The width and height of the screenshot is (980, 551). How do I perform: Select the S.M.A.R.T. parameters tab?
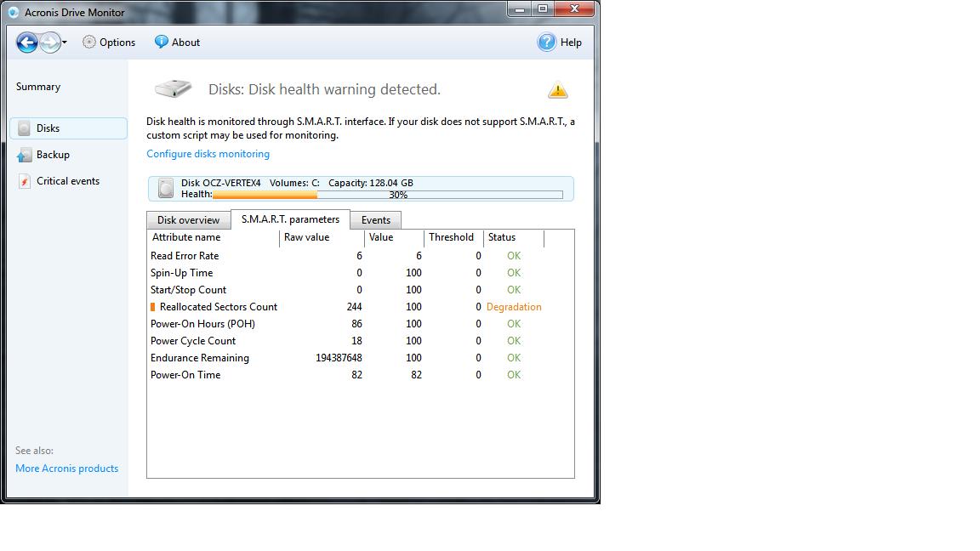[x=290, y=219]
